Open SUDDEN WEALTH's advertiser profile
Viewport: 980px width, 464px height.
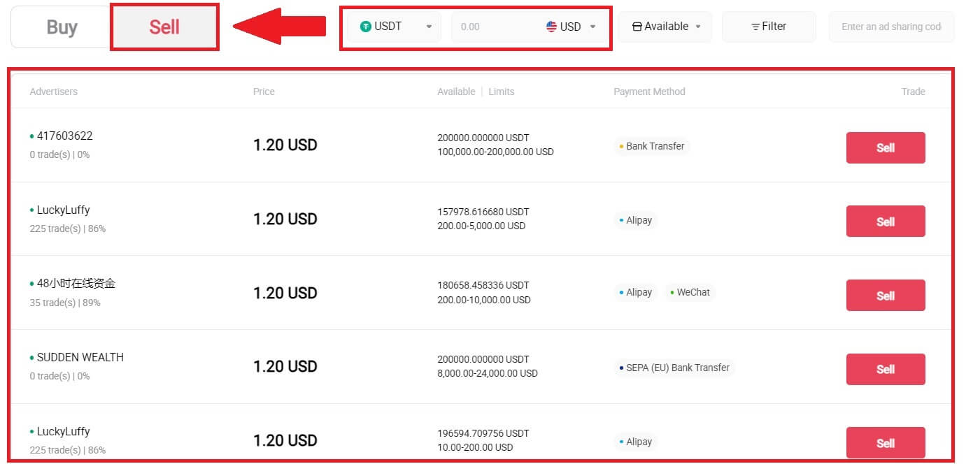pos(80,357)
